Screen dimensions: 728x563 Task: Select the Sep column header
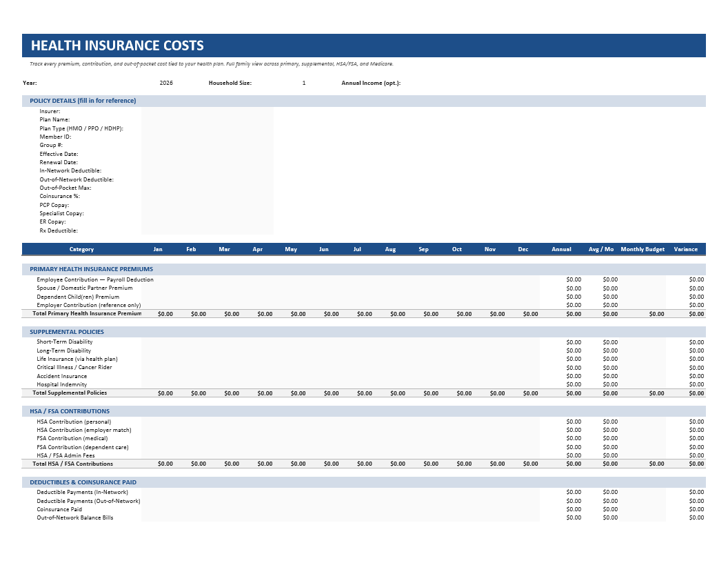click(423, 250)
